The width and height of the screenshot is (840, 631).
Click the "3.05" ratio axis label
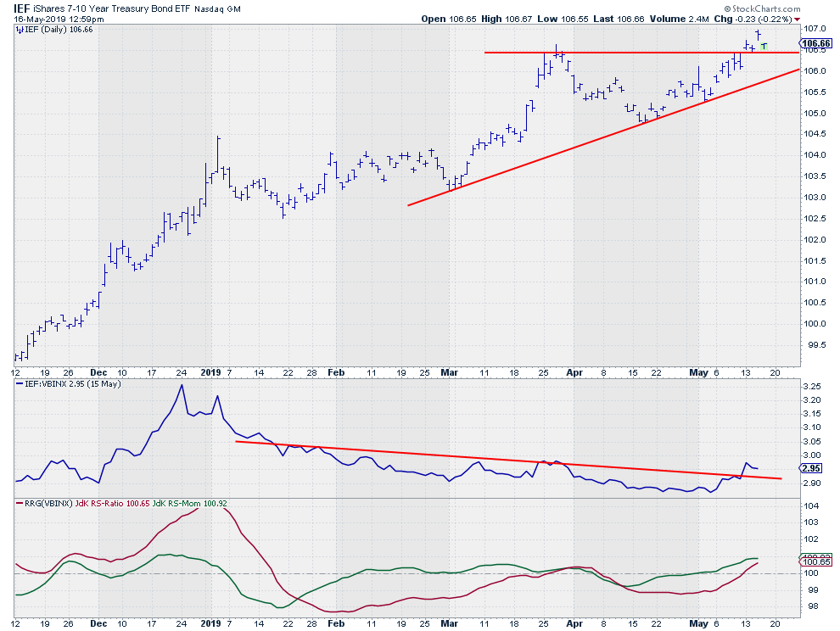(812, 442)
